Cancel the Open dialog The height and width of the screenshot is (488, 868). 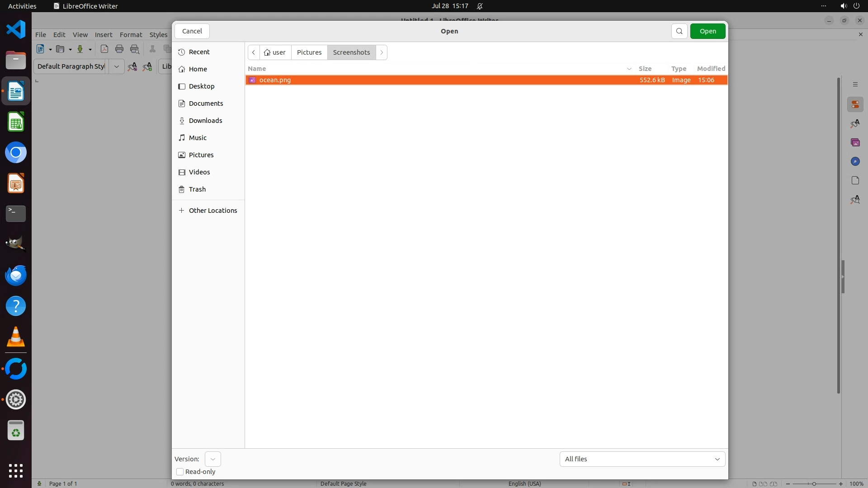point(192,31)
